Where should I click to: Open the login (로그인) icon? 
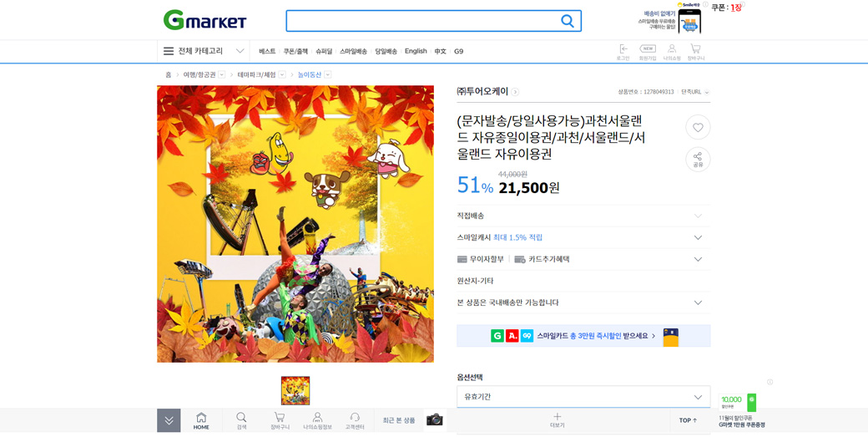coord(623,52)
